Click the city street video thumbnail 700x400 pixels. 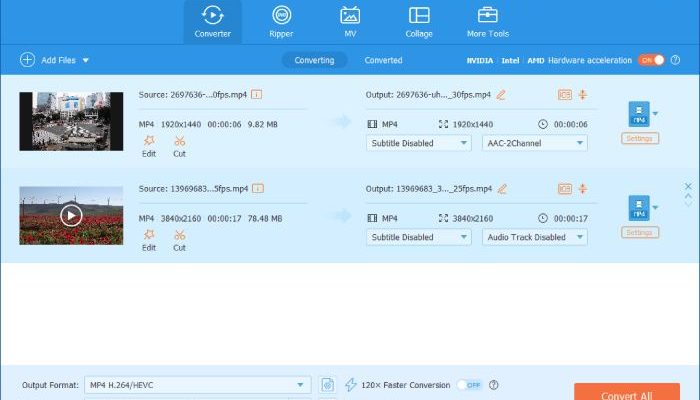[x=71, y=121]
